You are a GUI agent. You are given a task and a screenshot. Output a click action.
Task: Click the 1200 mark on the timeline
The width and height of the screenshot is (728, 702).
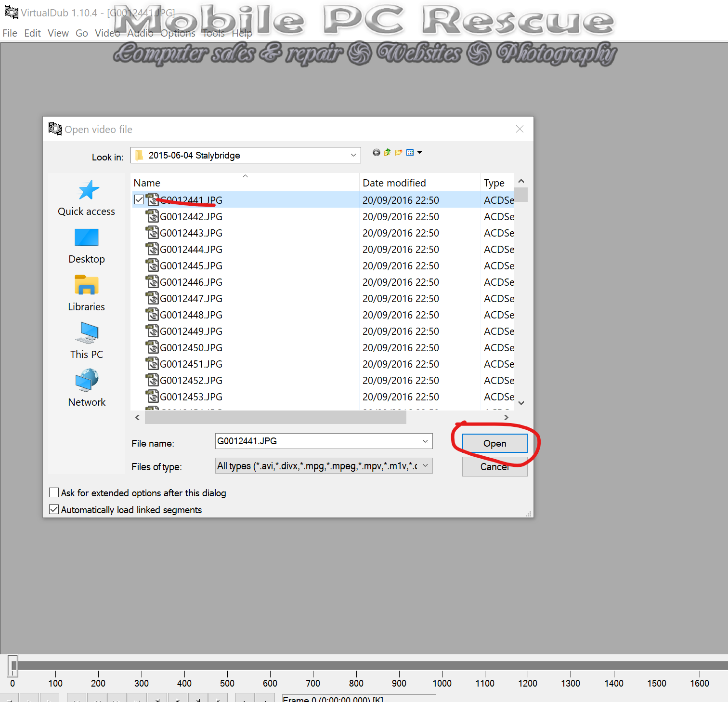pyautogui.click(x=528, y=683)
